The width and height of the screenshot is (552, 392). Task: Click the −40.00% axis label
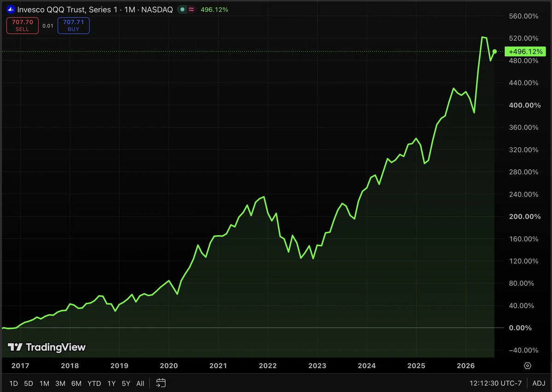tap(524, 350)
